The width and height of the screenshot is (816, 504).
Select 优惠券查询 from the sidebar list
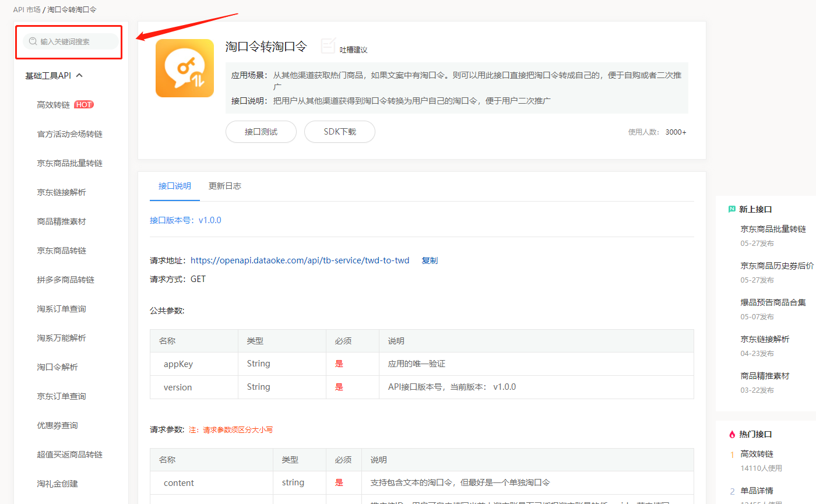(57, 425)
